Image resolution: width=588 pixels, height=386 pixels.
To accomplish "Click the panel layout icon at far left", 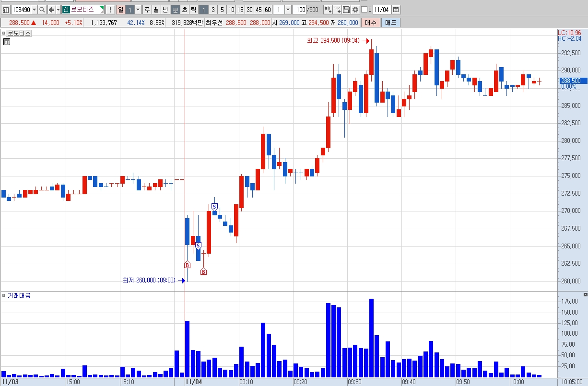I will coord(6,10).
